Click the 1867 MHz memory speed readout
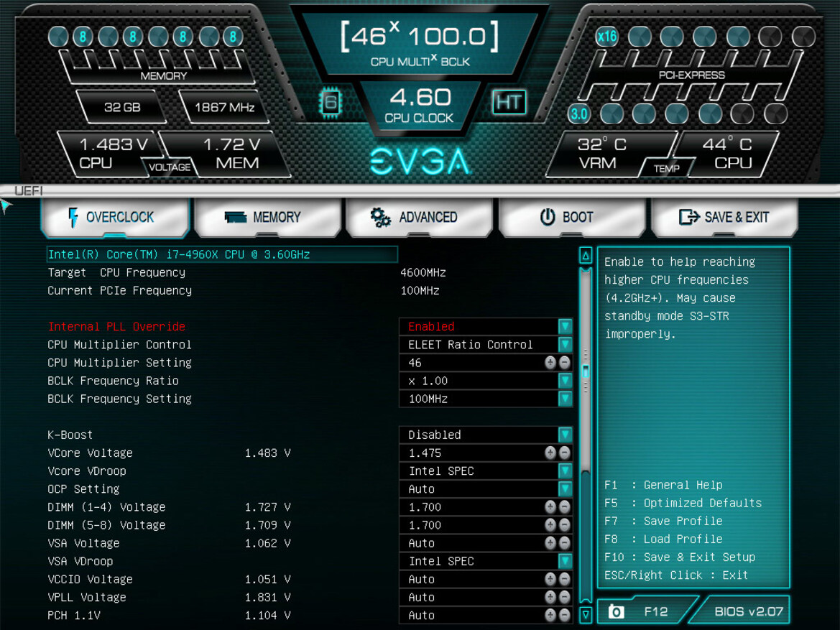The image size is (840, 630). click(224, 107)
